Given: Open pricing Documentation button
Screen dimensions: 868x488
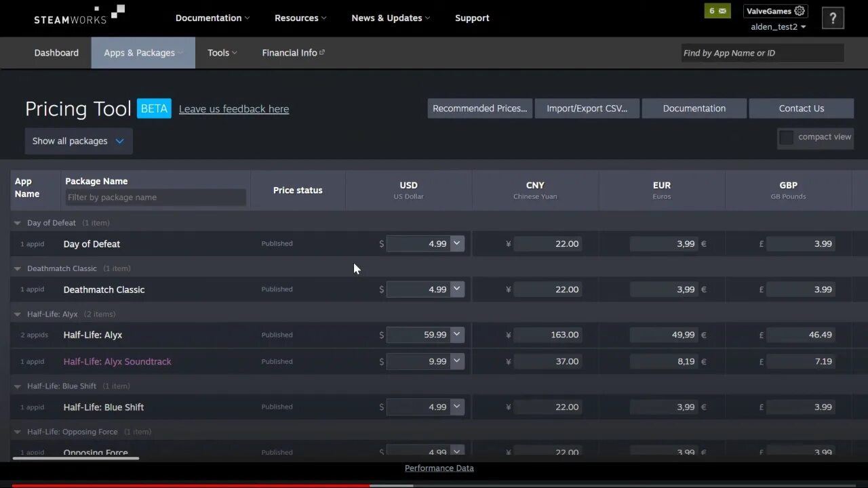Looking at the screenshot, I should (694, 108).
